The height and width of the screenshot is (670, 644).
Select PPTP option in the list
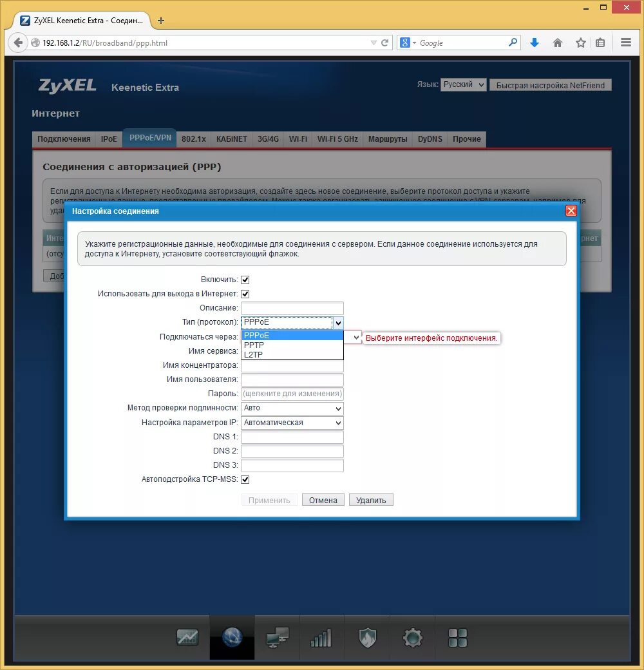click(x=292, y=345)
